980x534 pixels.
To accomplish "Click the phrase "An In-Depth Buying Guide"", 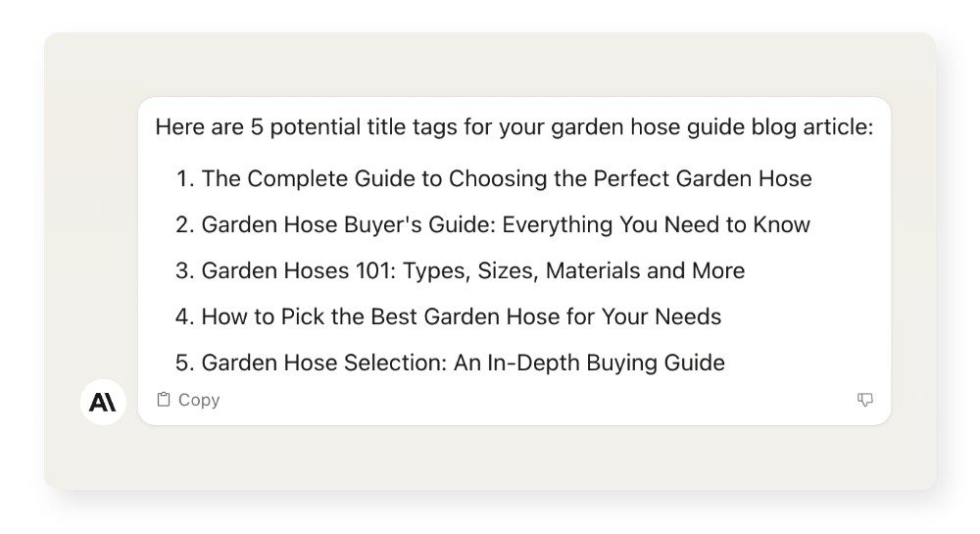I will click(x=589, y=363).
